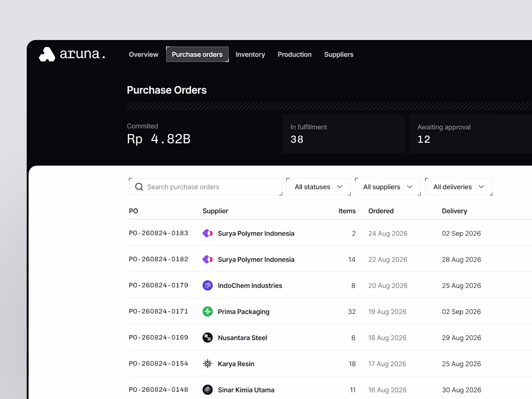
Task: Sort by the PO column header
Action: (133, 211)
